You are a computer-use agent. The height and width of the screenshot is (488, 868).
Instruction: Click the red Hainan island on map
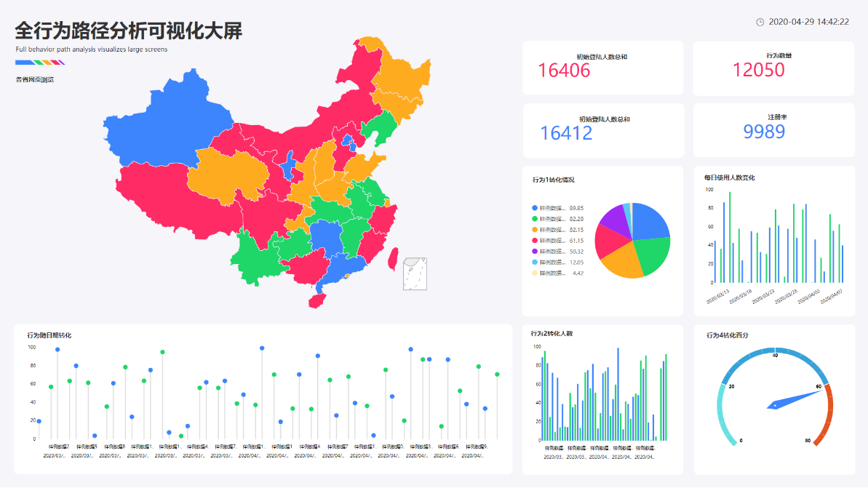(317, 301)
